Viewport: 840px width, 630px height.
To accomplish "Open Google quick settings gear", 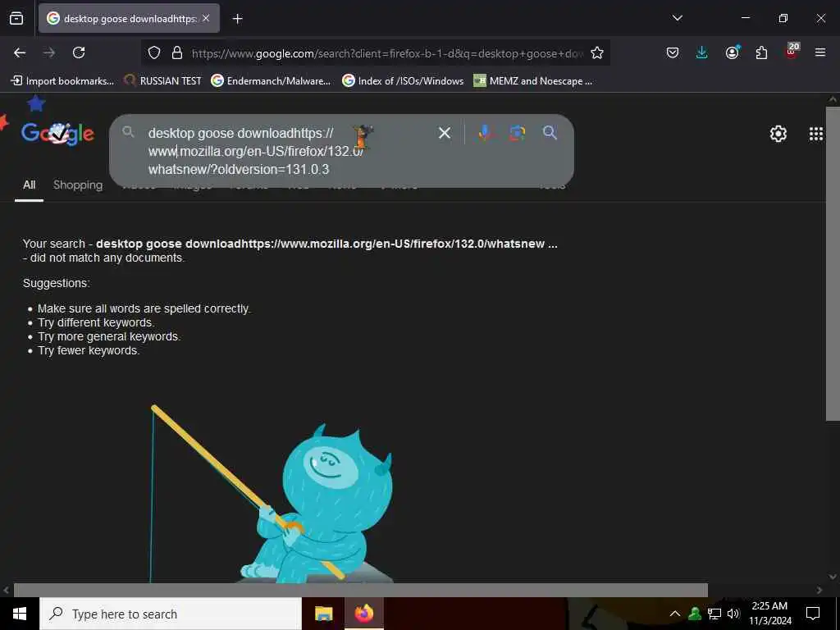I will pos(778,134).
